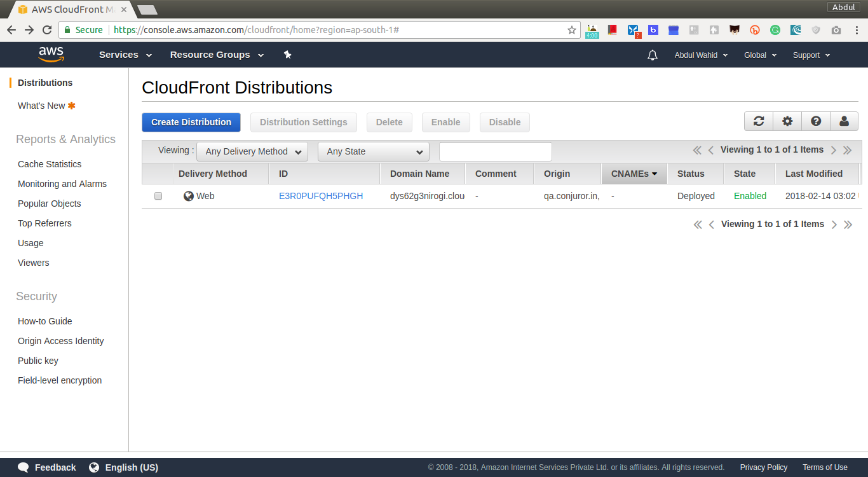The height and width of the screenshot is (477, 868).
Task: Open the notifications bell icon
Action: tap(653, 55)
